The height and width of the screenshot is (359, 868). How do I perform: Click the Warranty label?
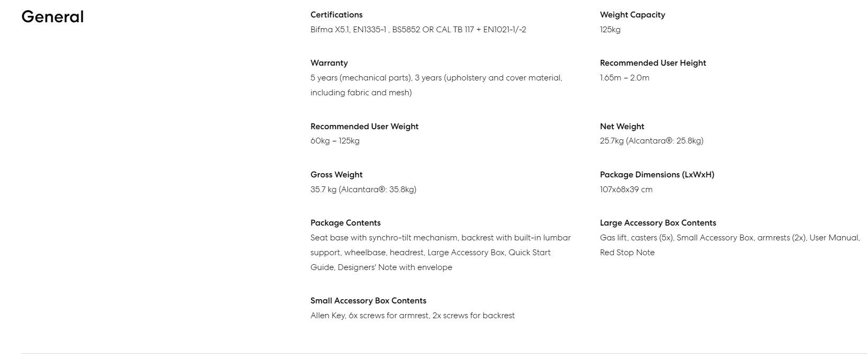click(x=329, y=63)
